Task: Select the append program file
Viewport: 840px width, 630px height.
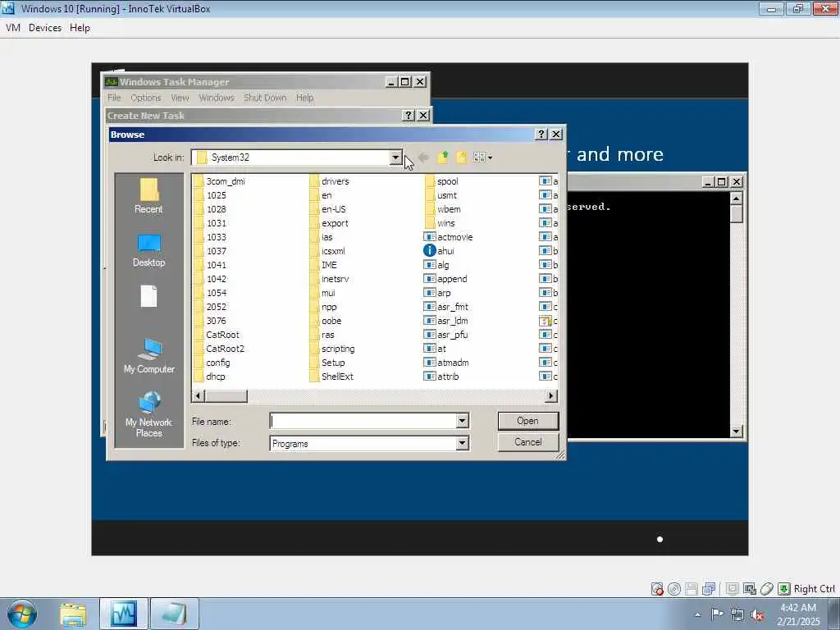Action: pos(445,279)
